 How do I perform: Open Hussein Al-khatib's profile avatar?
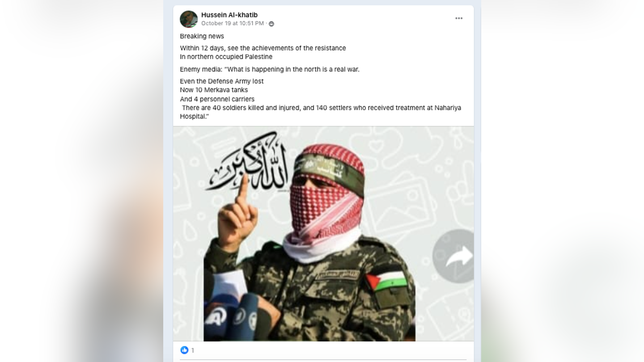tap(189, 19)
